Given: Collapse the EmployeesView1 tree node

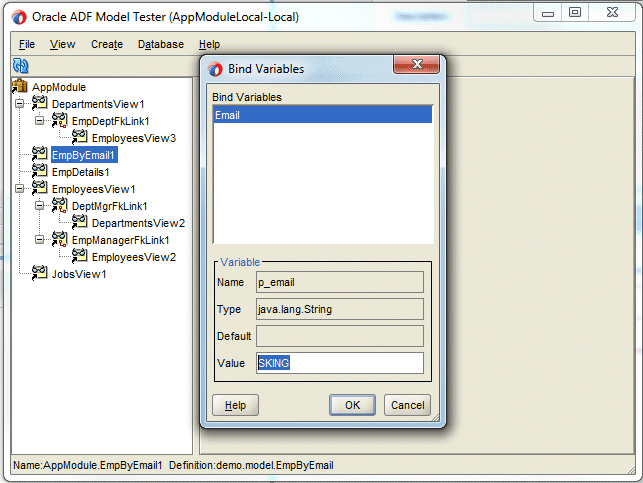Looking at the screenshot, I should click(x=20, y=189).
